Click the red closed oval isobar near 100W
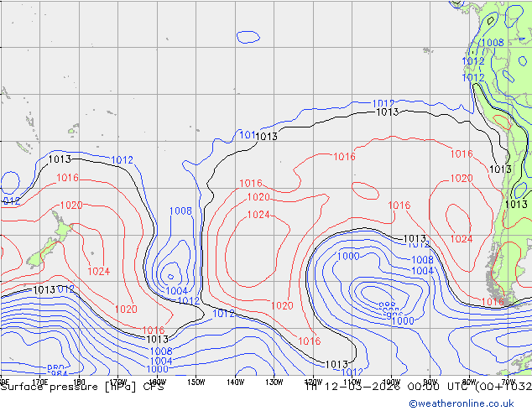532x411 pixels. [365, 190]
